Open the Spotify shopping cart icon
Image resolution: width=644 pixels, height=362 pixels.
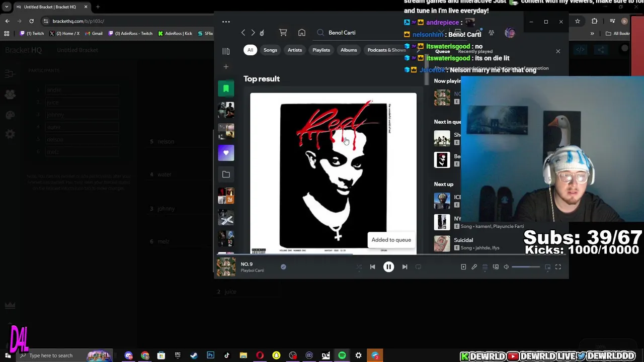[283, 33]
